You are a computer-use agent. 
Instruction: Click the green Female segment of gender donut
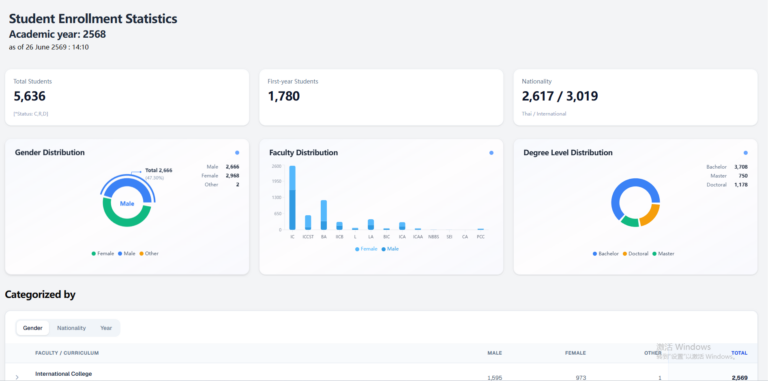[x=127, y=219]
